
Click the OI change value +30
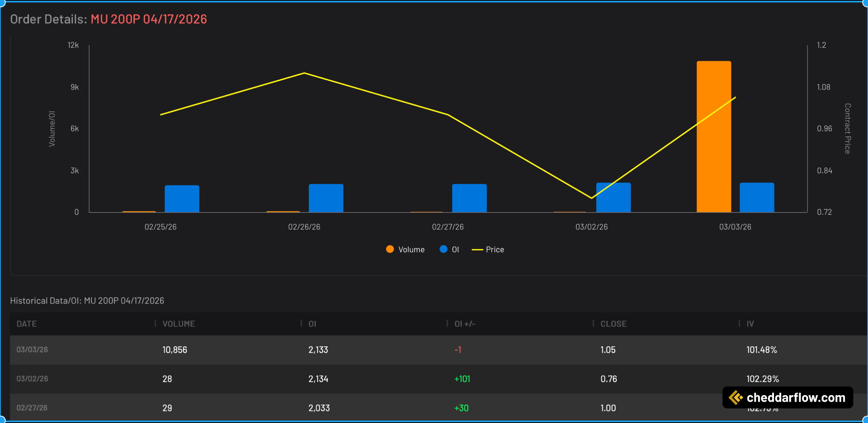coord(461,408)
